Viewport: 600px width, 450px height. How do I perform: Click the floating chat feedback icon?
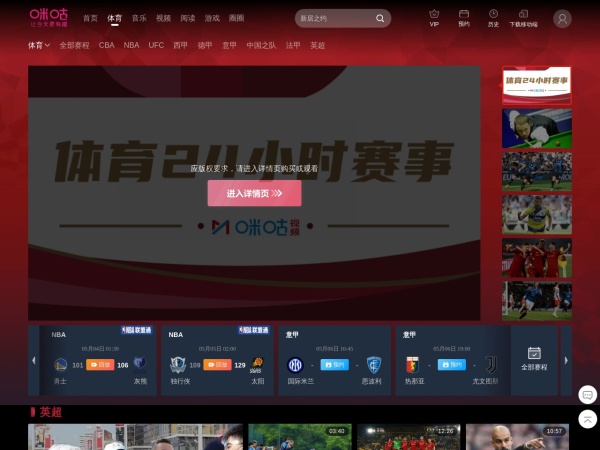click(x=588, y=394)
